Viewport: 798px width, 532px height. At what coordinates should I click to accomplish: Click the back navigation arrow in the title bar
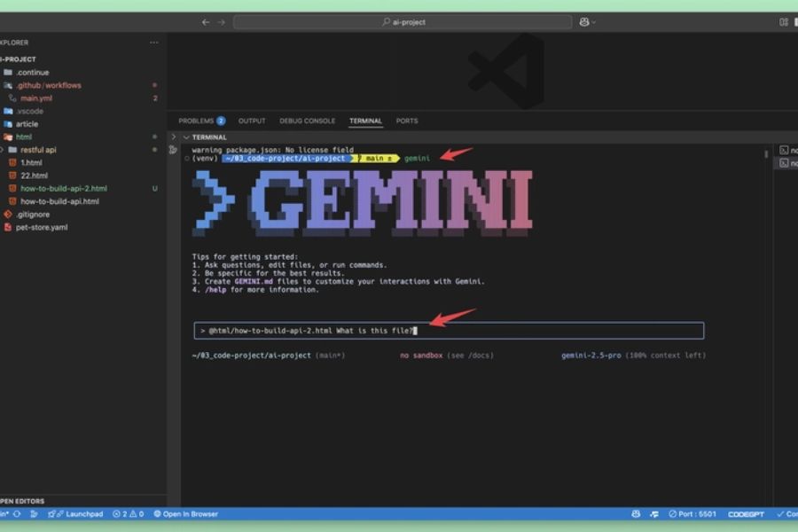pos(205,21)
